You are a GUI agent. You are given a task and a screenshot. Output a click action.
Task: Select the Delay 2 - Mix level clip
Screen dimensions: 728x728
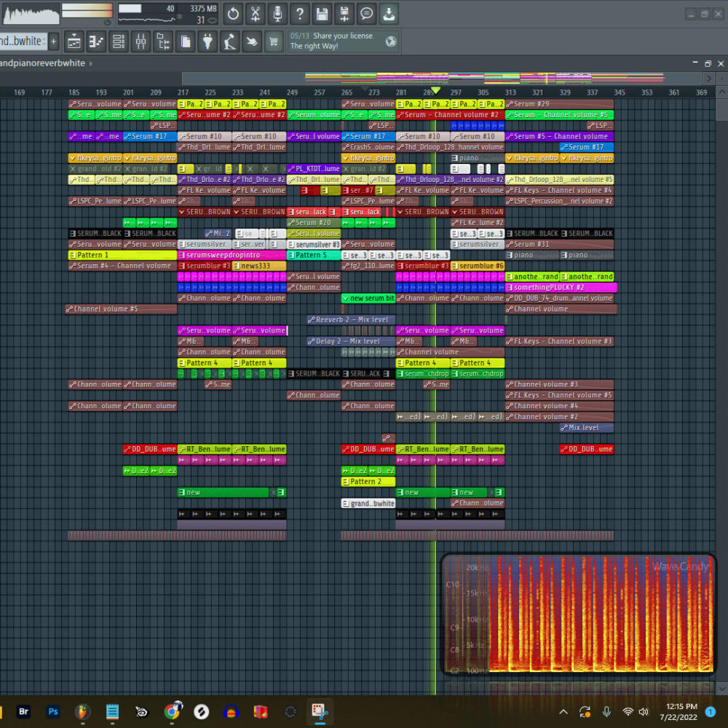351,341
